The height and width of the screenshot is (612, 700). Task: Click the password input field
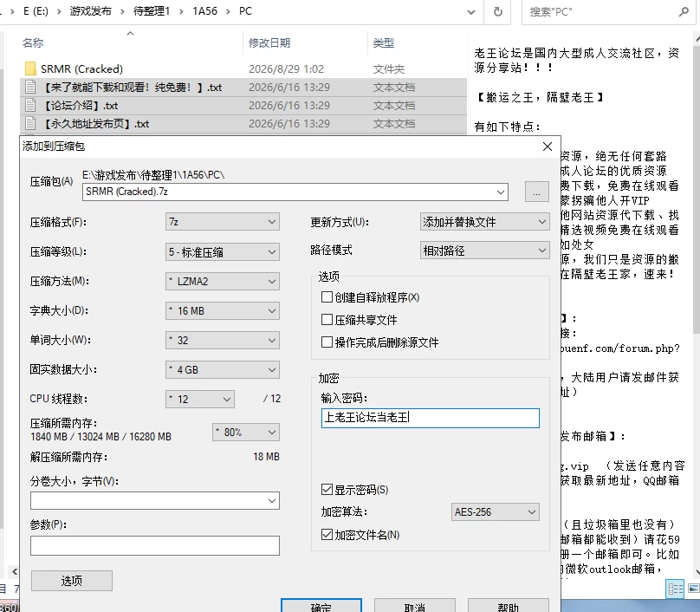(x=431, y=418)
